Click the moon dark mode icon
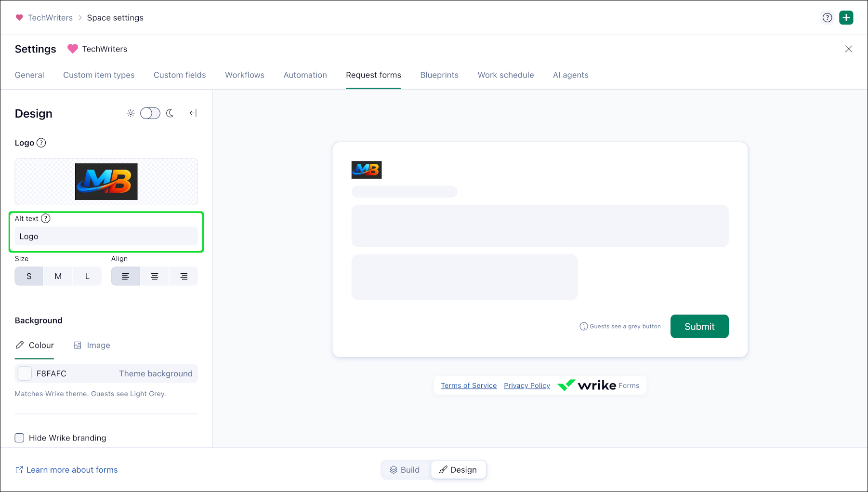 point(170,113)
